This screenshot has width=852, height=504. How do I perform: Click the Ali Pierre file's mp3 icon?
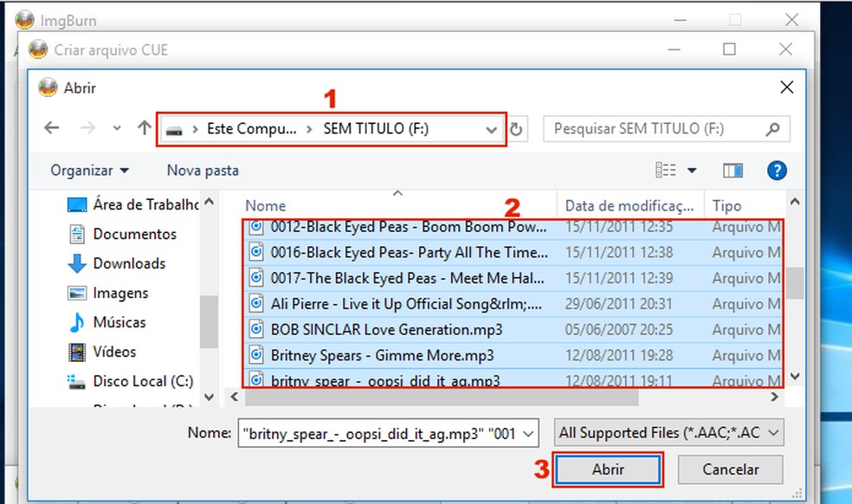256,303
